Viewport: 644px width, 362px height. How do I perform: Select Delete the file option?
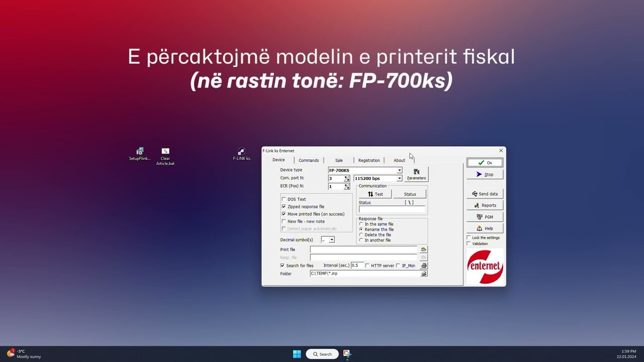(361, 235)
